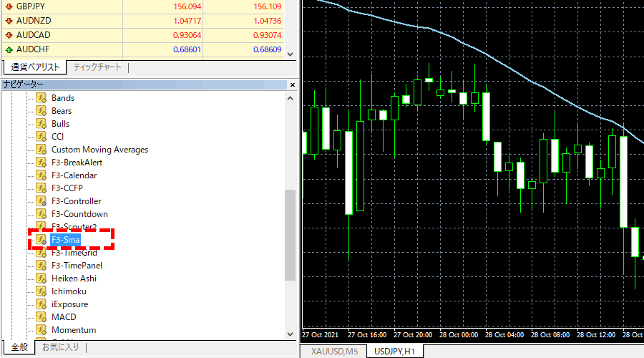Open the ティックチャート tab
Screen dimensions: 644x358
pos(97,67)
